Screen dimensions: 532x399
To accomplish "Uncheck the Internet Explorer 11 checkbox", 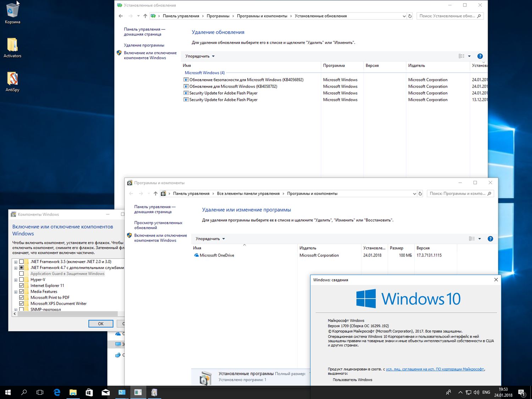I will (22, 286).
